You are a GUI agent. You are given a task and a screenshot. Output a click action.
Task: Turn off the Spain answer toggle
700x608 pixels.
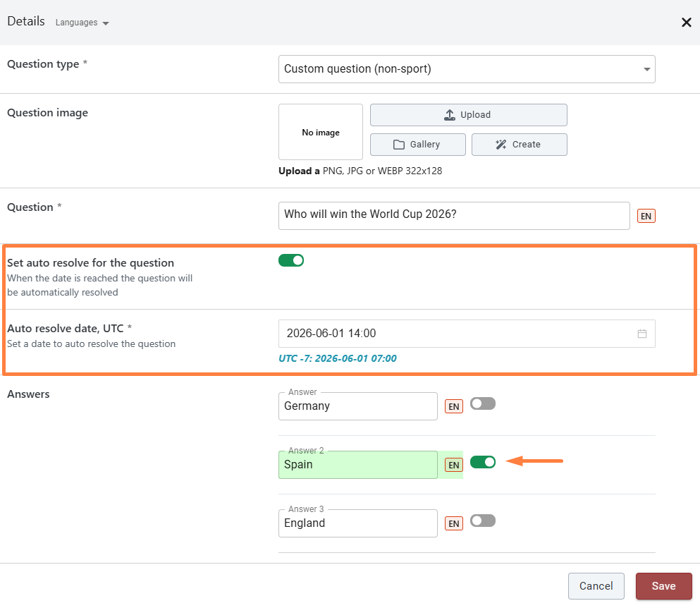click(x=483, y=462)
